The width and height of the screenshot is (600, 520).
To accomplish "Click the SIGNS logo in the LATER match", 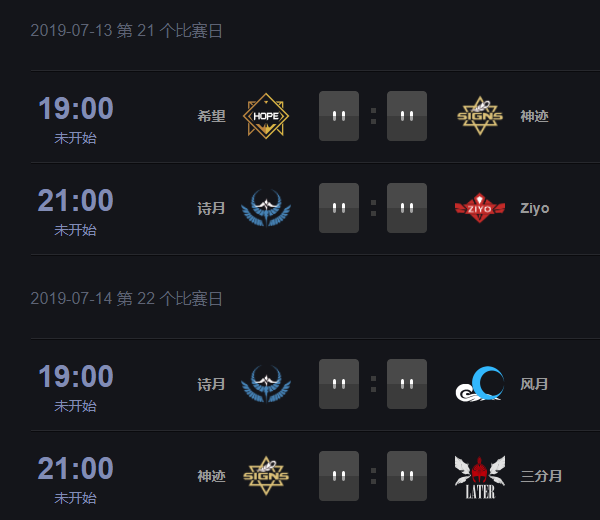I will tap(265, 476).
